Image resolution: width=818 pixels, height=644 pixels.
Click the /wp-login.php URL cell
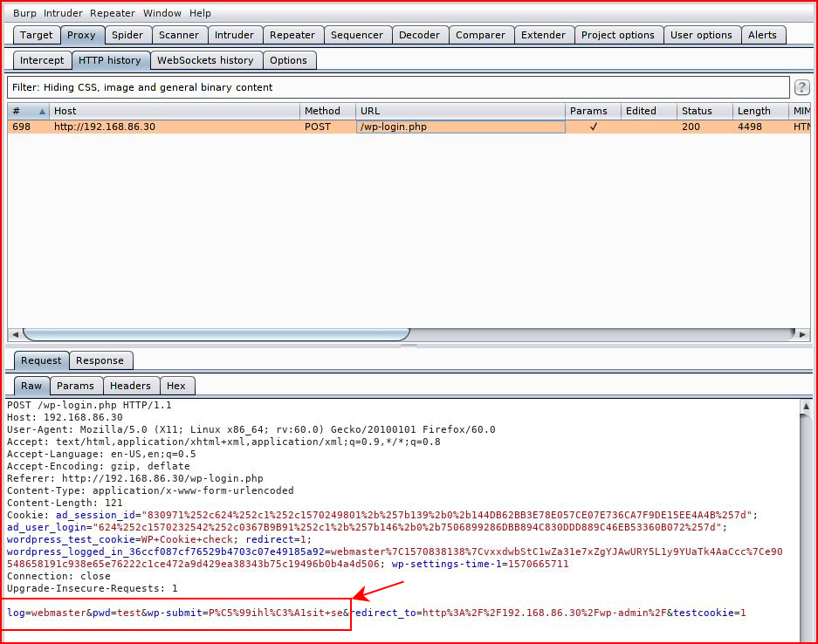(x=460, y=127)
